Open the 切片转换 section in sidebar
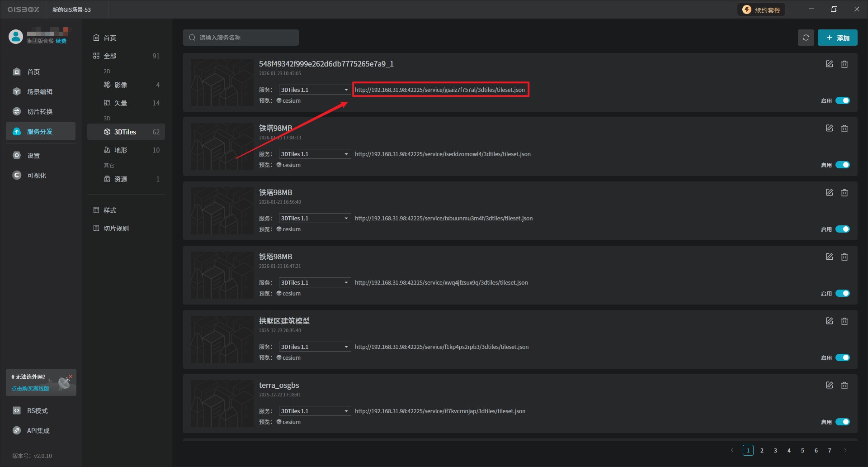The width and height of the screenshot is (868, 467). tap(40, 112)
